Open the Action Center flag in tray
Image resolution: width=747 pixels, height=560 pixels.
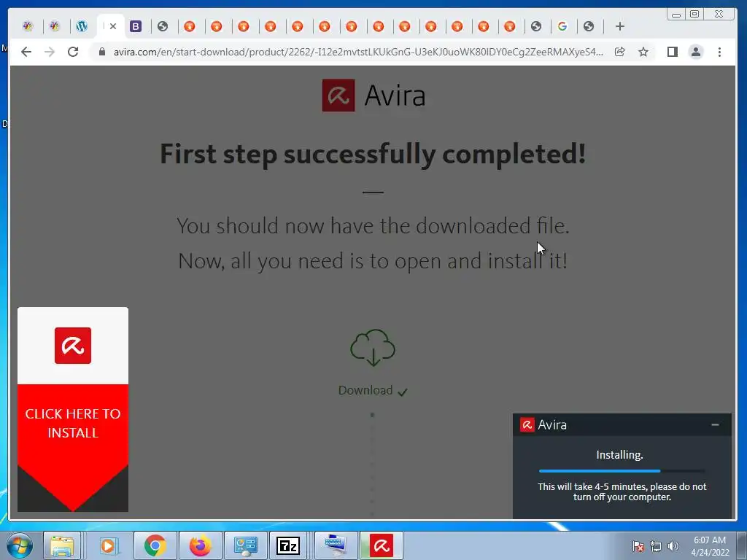(638, 546)
